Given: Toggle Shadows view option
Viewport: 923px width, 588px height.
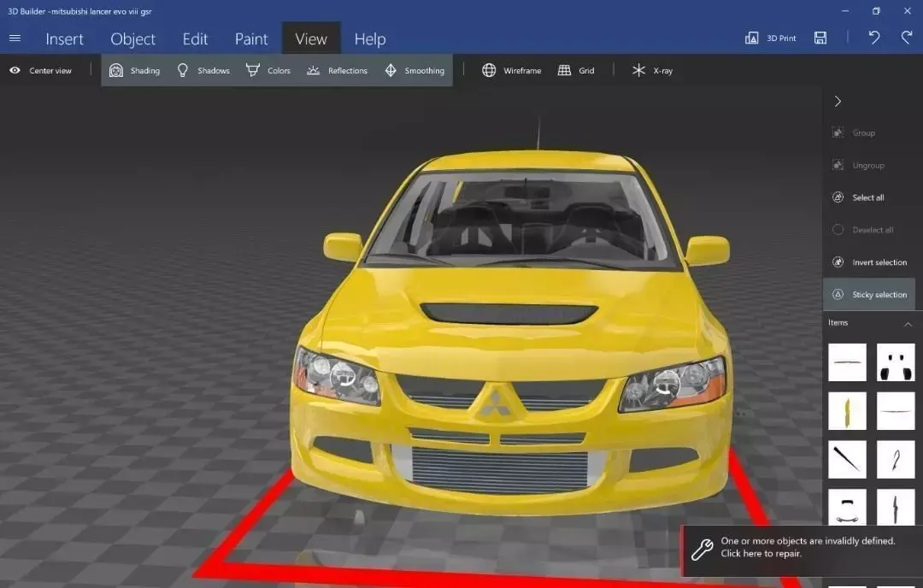Looking at the screenshot, I should 203,71.
